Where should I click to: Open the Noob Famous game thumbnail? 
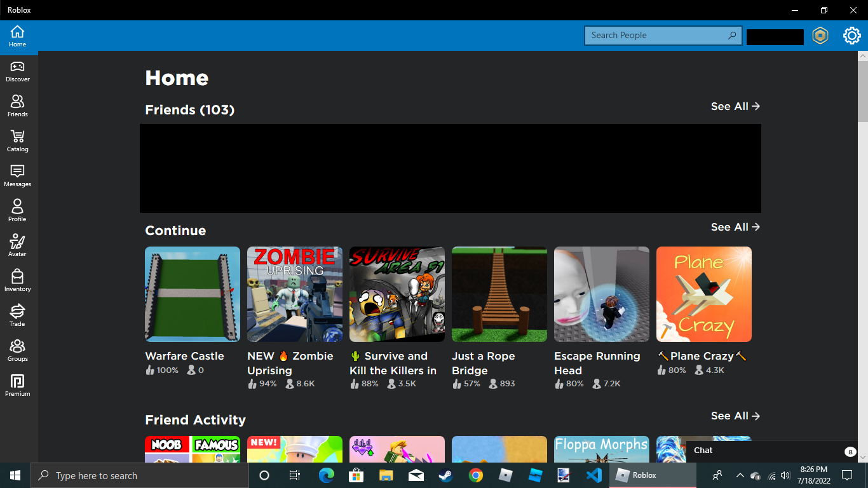click(x=193, y=449)
